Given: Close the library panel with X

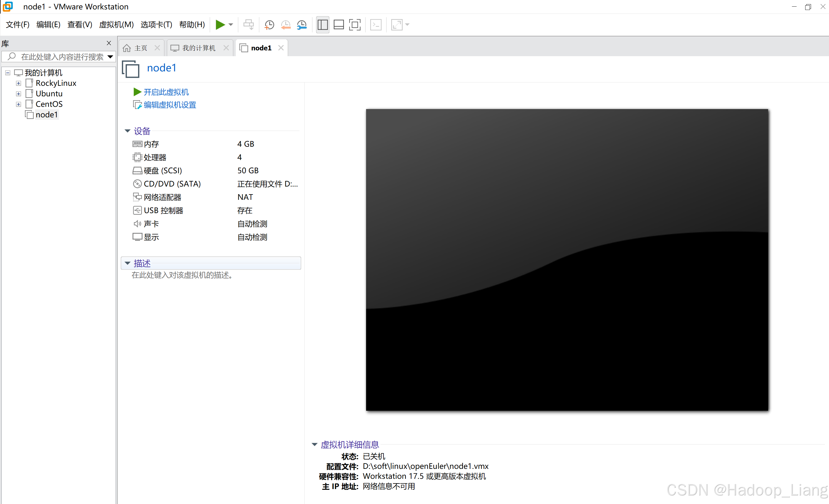Looking at the screenshot, I should click(109, 43).
